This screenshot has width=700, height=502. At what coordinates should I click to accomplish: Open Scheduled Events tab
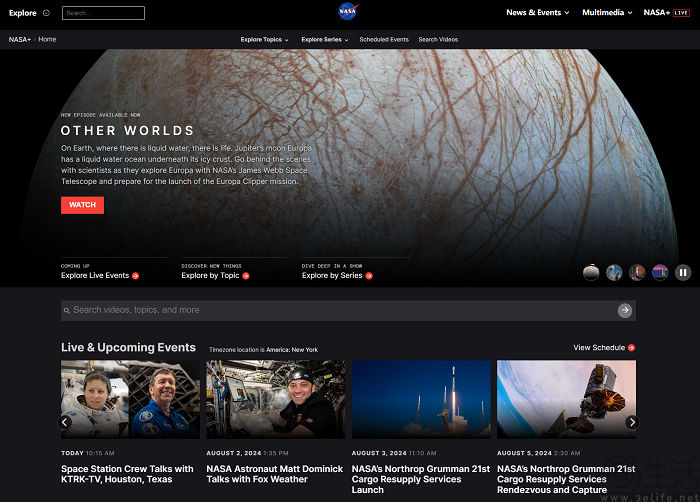[384, 40]
